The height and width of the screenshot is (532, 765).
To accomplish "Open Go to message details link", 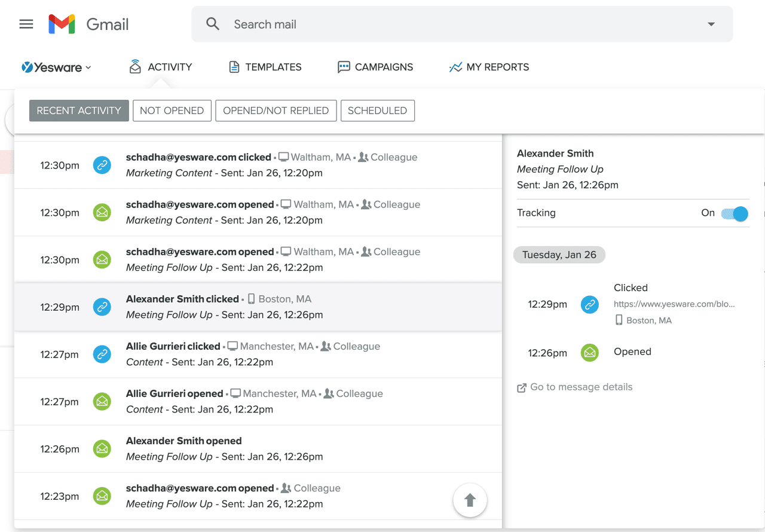I will coord(580,387).
